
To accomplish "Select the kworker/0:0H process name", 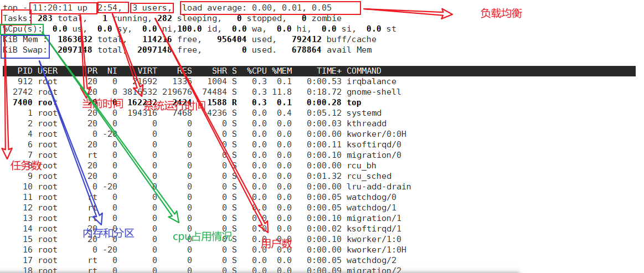I will [x=376, y=134].
